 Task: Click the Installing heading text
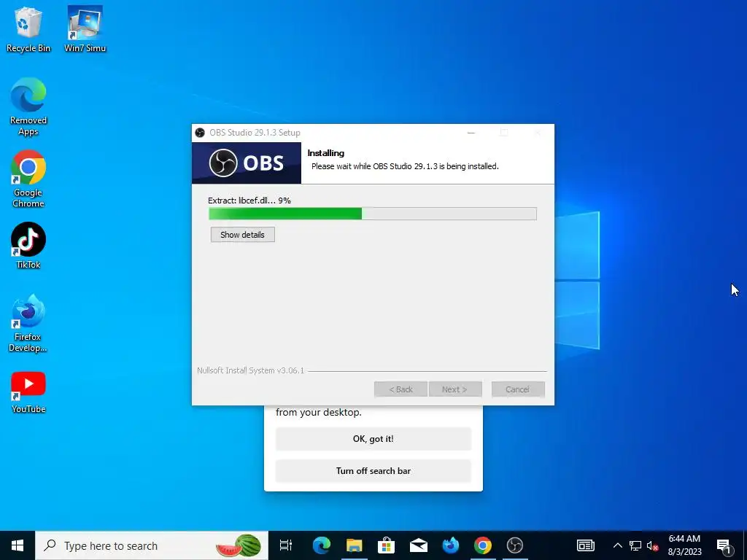[326, 153]
